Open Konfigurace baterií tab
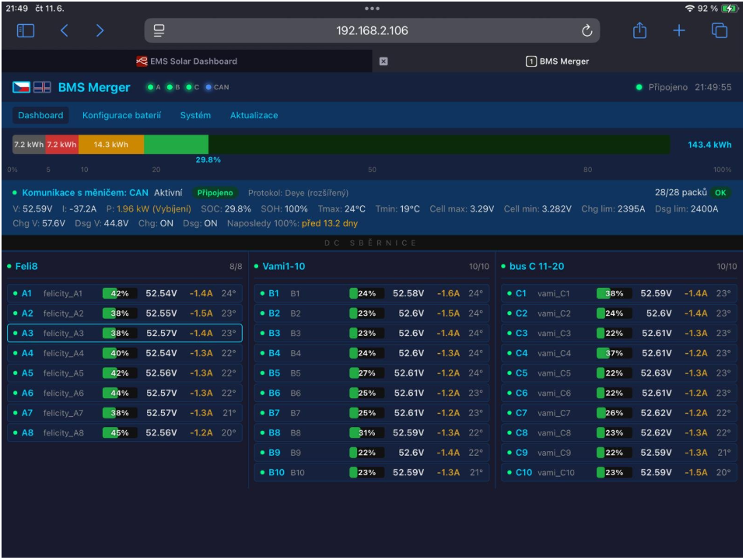 pyautogui.click(x=122, y=115)
